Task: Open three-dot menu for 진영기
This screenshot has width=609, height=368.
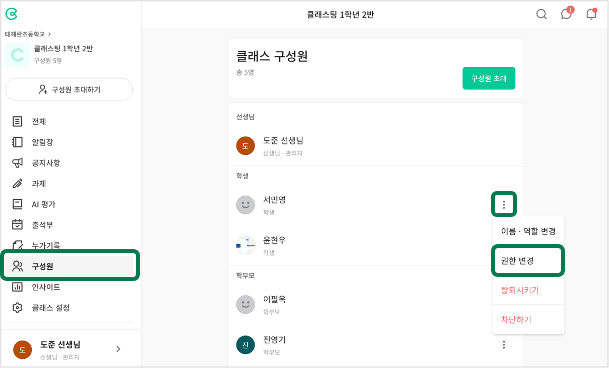Action: tap(504, 345)
